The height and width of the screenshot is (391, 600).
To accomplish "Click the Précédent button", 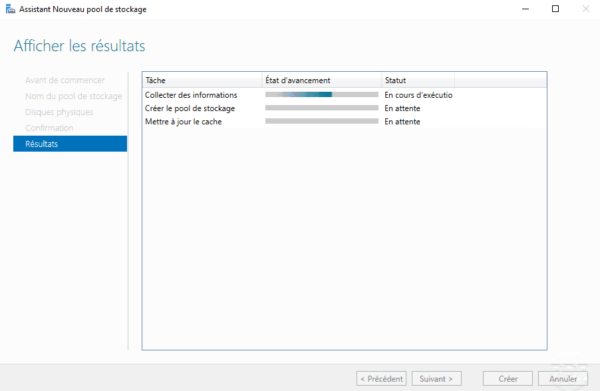I will [x=381, y=379].
